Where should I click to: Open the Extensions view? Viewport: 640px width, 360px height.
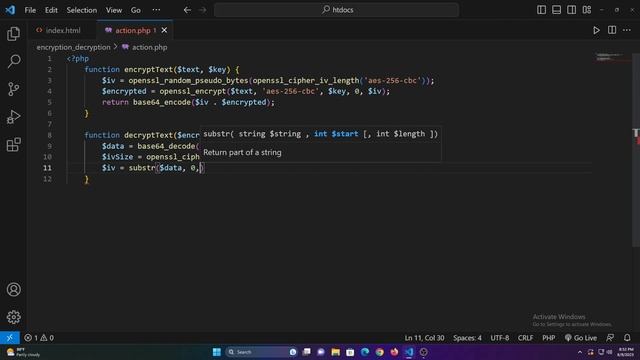pyautogui.click(x=13, y=144)
